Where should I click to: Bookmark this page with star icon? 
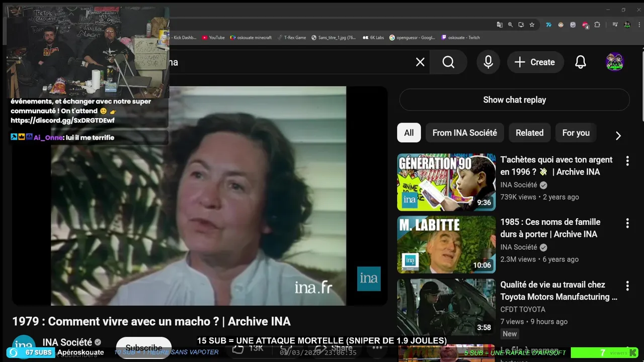coord(532,25)
